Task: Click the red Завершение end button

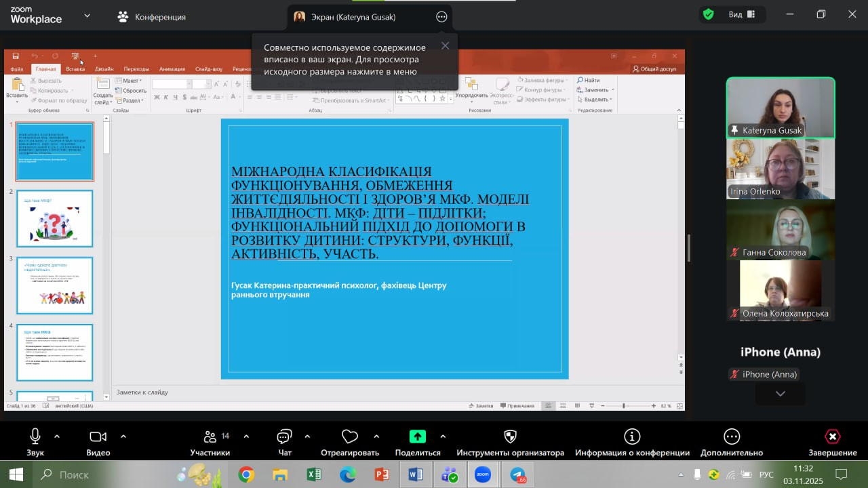Action: pos(832,437)
